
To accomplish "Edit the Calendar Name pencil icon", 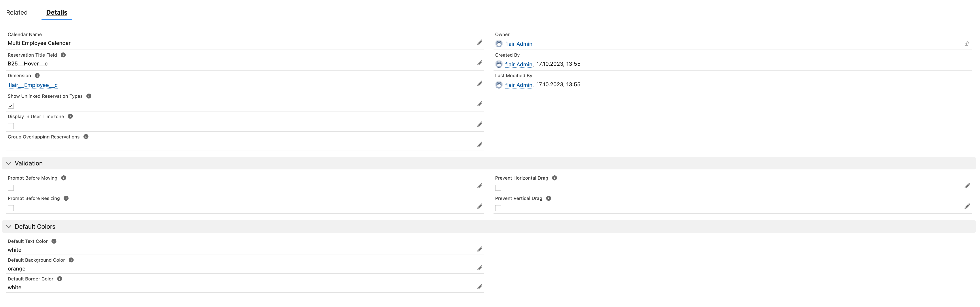I will coord(480,43).
